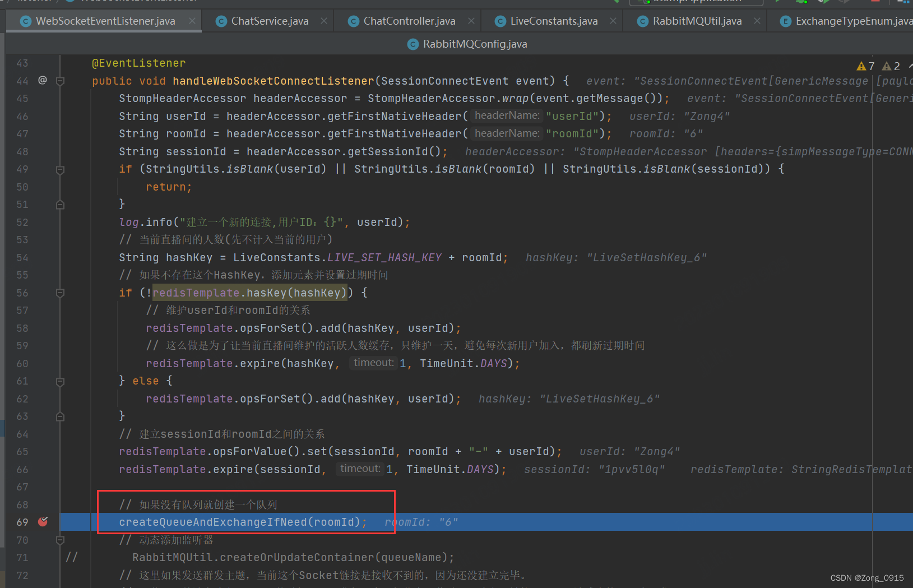Click the headerName hint before "userId"
Image resolution: width=913 pixels, height=588 pixels.
pos(507,115)
